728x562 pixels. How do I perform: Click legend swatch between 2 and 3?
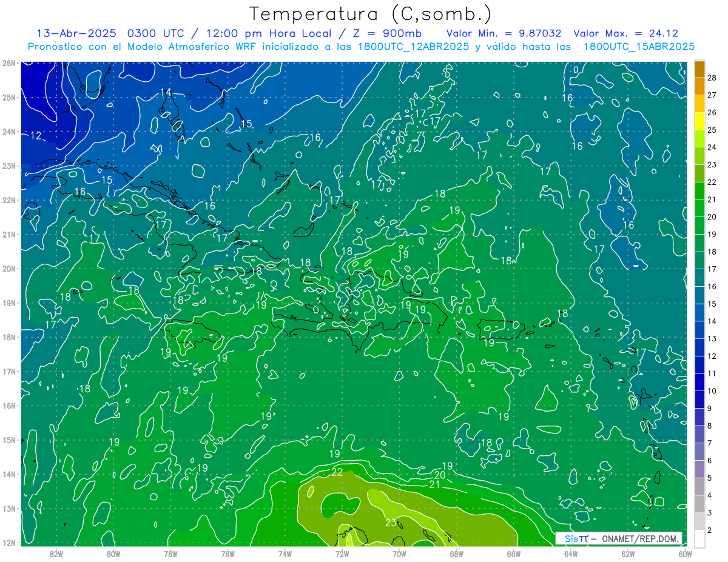coord(699,521)
